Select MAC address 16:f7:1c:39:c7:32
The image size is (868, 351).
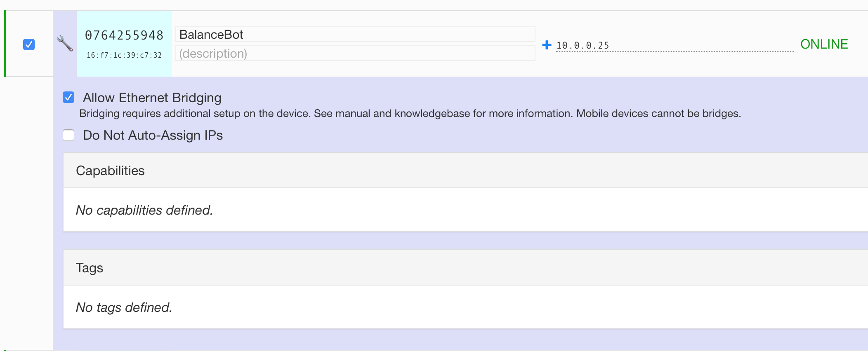pos(124,55)
